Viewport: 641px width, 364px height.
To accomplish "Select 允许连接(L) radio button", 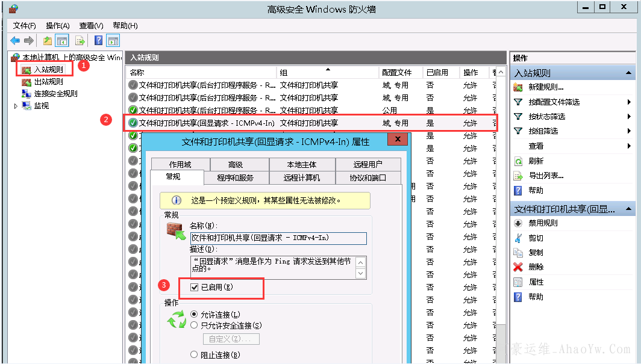I will click(x=194, y=314).
